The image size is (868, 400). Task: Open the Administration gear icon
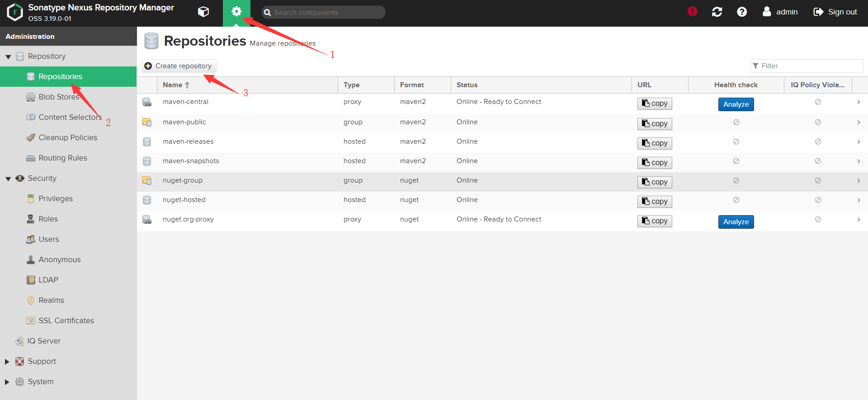click(x=236, y=12)
